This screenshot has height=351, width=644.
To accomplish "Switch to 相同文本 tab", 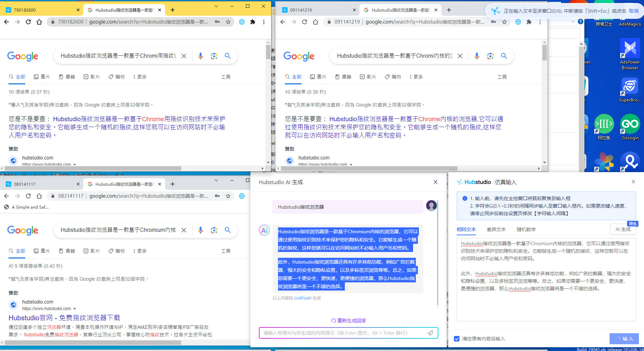I will click(466, 229).
